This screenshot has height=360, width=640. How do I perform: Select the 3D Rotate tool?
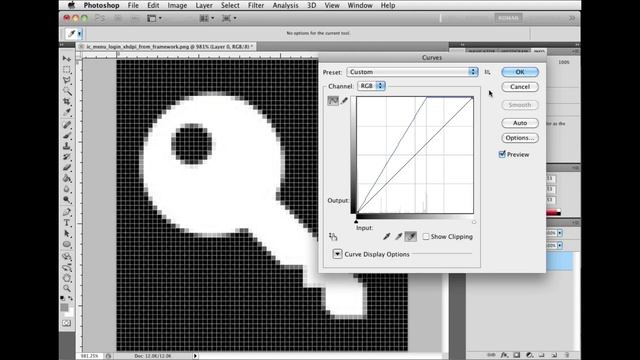click(x=67, y=257)
